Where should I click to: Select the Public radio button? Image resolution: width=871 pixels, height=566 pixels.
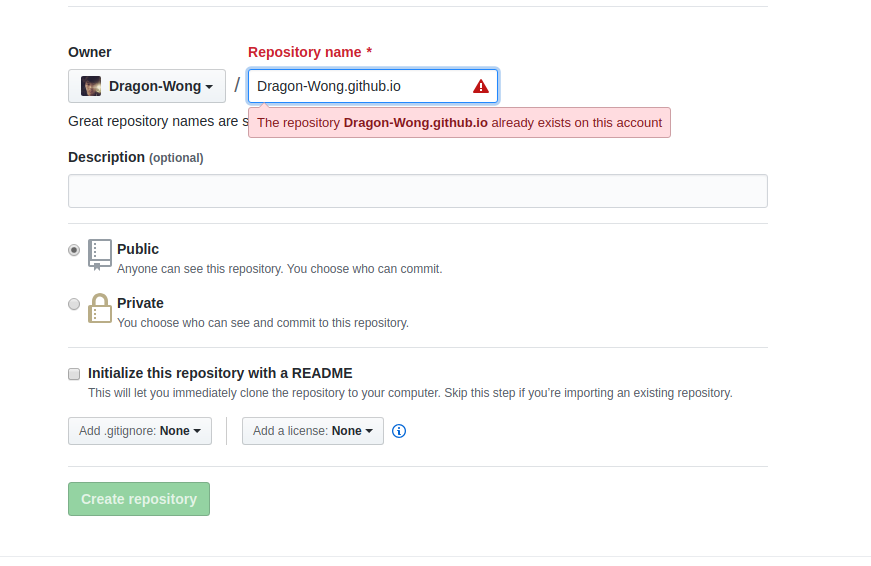(74, 250)
